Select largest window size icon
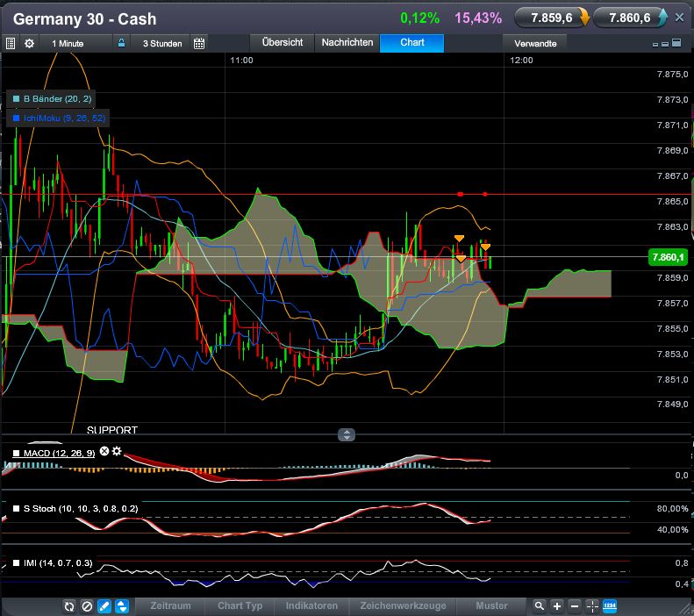The width and height of the screenshot is (694, 616). (676, 42)
